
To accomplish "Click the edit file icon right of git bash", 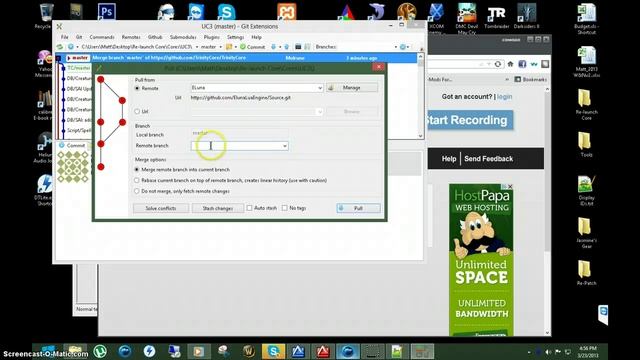I will tap(307, 47).
